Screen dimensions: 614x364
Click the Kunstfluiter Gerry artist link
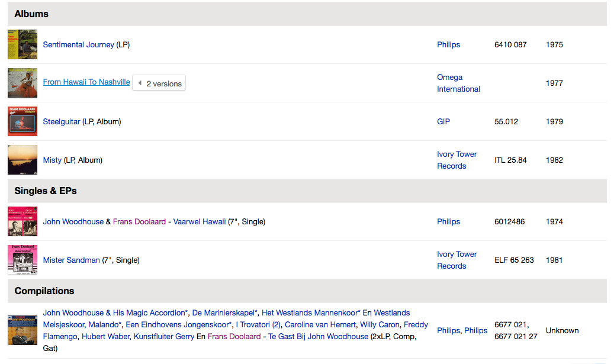coord(163,337)
